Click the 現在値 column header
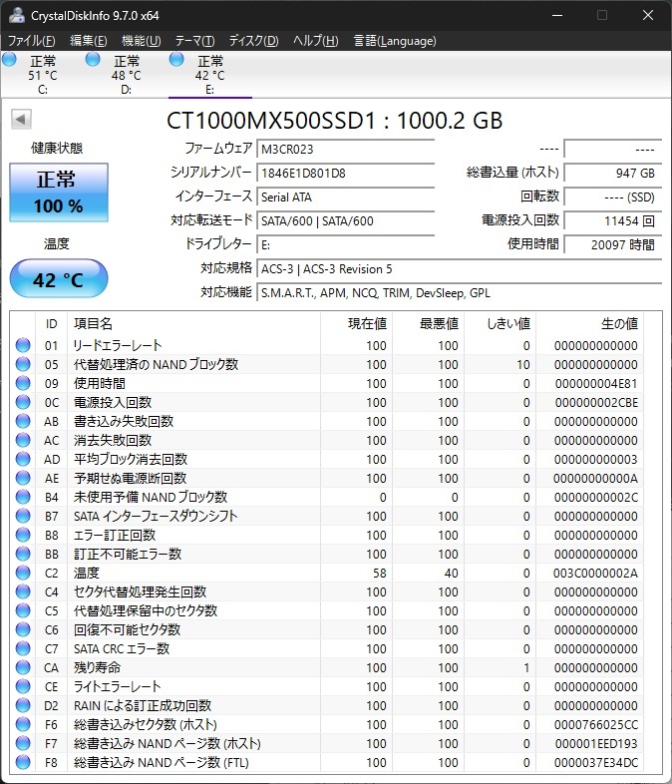The image size is (672, 784). click(x=356, y=323)
